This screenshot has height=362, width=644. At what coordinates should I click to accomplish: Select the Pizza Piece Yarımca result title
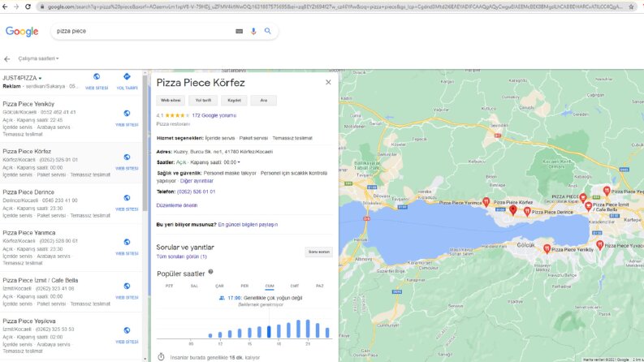(x=28, y=233)
